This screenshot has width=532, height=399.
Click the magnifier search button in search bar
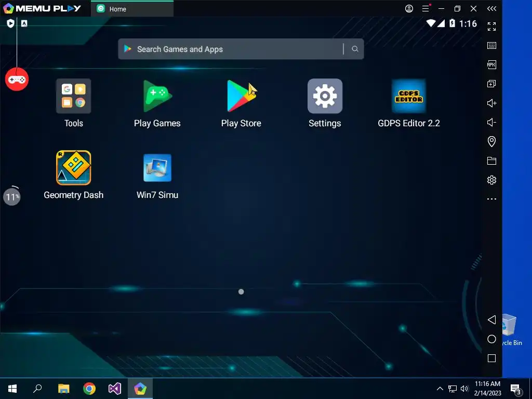(x=355, y=49)
